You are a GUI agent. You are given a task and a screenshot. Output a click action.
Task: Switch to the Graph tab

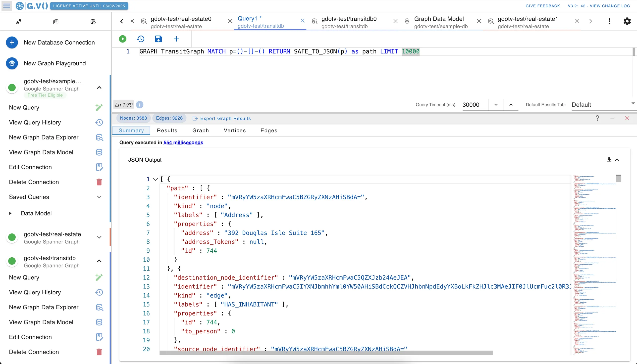(x=200, y=131)
